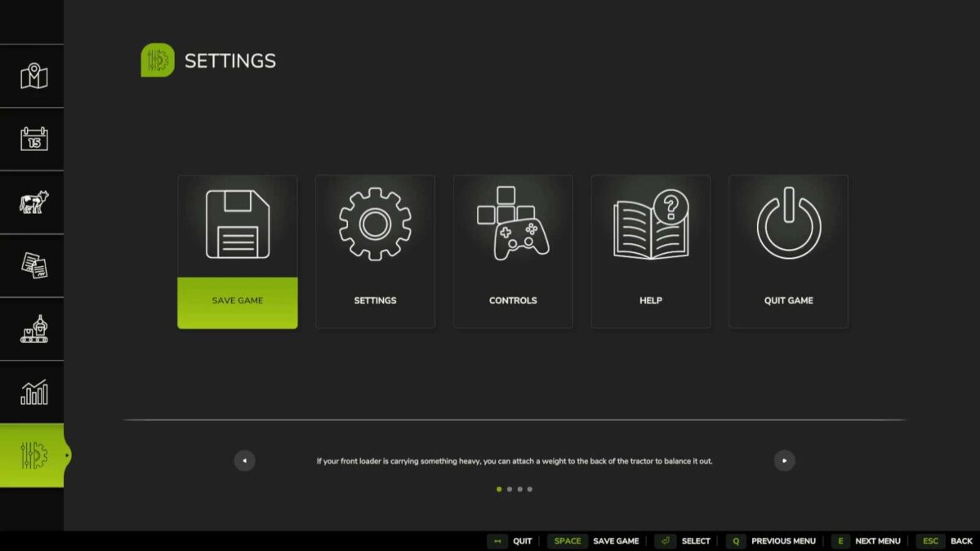This screenshot has height=551, width=980.
Task: Select the QUIT GAME card label
Action: (x=789, y=300)
